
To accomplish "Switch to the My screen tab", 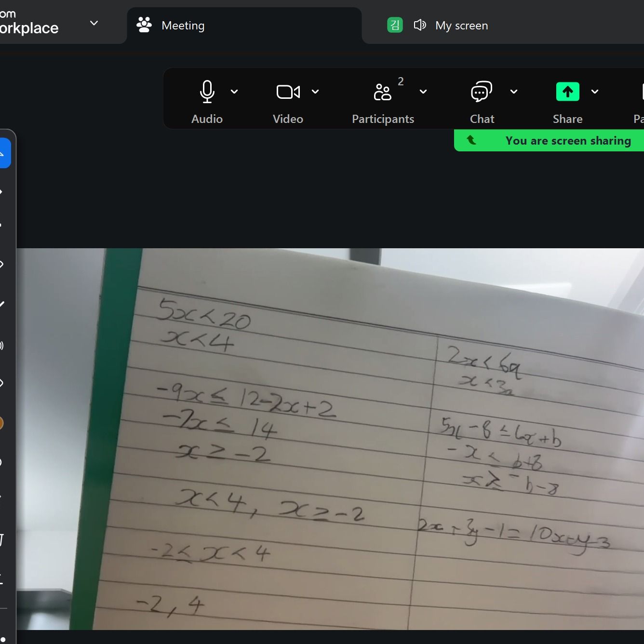I will (x=461, y=26).
